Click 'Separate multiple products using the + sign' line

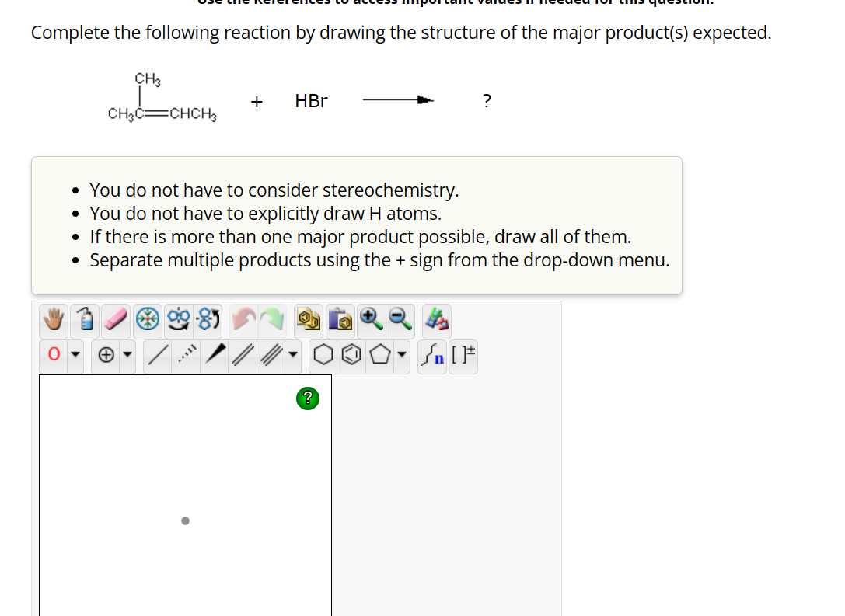click(379, 260)
